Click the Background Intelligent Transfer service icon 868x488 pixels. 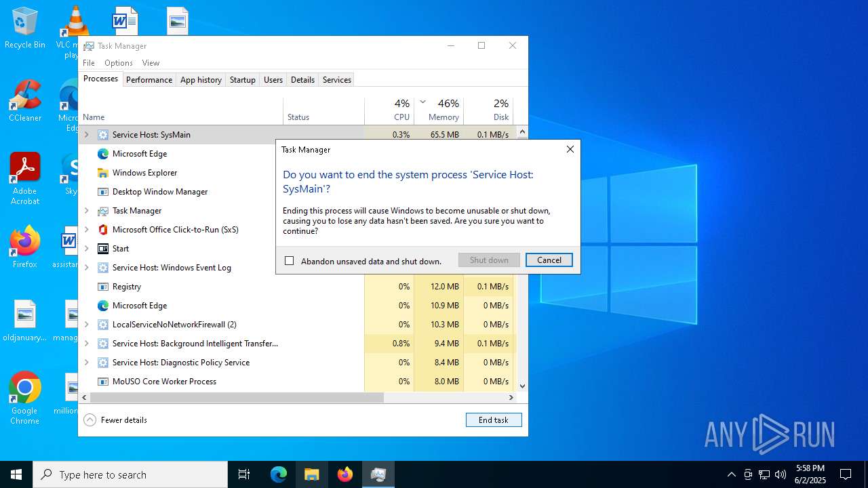point(103,344)
